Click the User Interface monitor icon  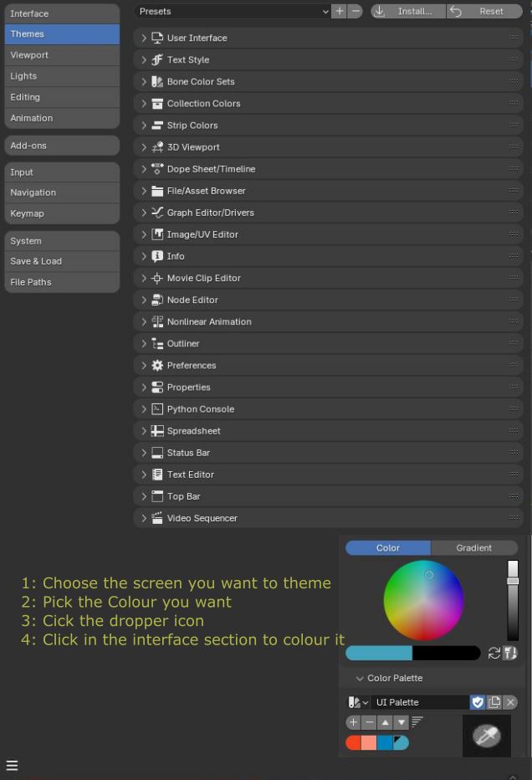tap(157, 38)
